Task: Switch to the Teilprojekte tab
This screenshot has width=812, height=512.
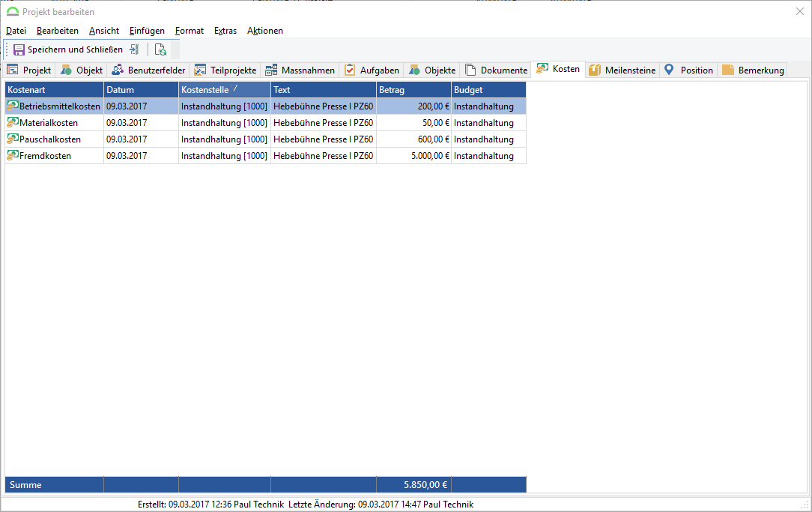Action: (225, 70)
